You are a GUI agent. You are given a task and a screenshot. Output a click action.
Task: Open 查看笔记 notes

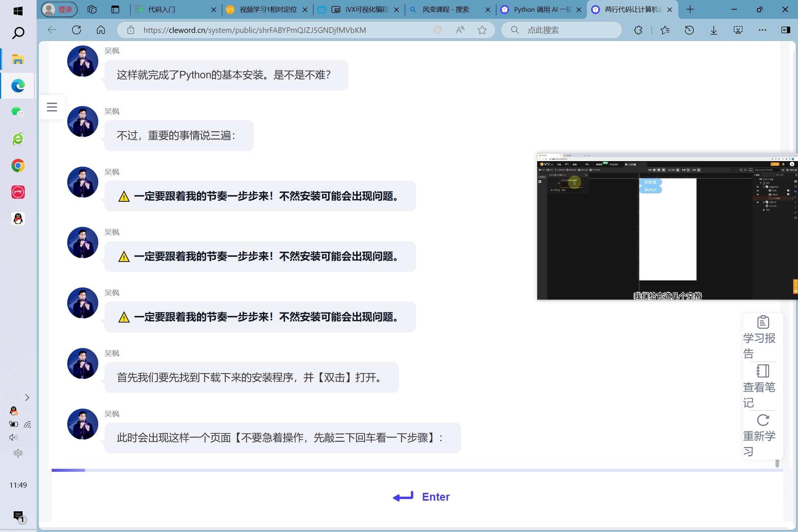763,386
